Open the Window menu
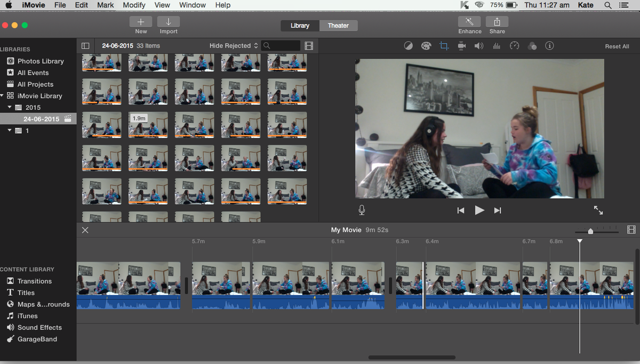Viewport: 640px width, 364px height. pos(192,5)
